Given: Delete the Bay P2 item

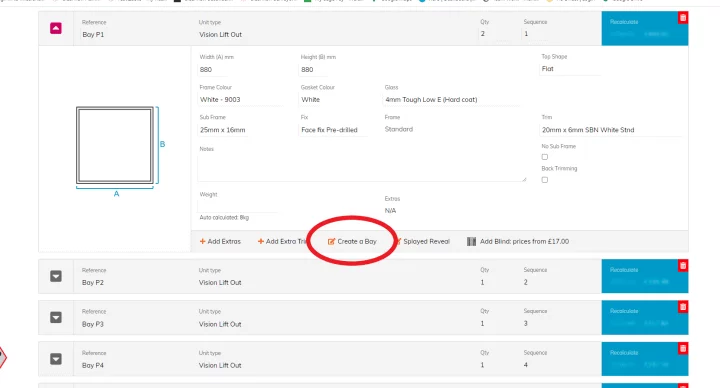Looking at the screenshot, I should [x=683, y=265].
